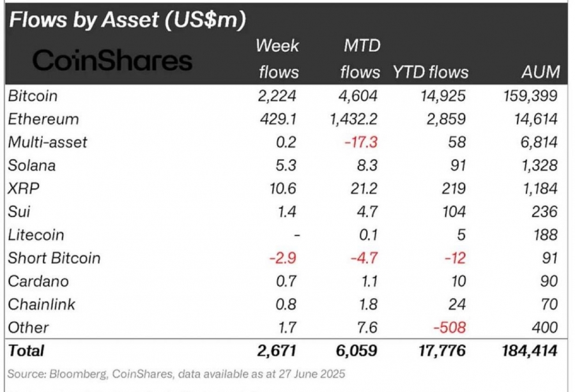Viewport: 575px width, 392px height.
Task: Click the Other YTD flows value -508
Action: tap(450, 328)
